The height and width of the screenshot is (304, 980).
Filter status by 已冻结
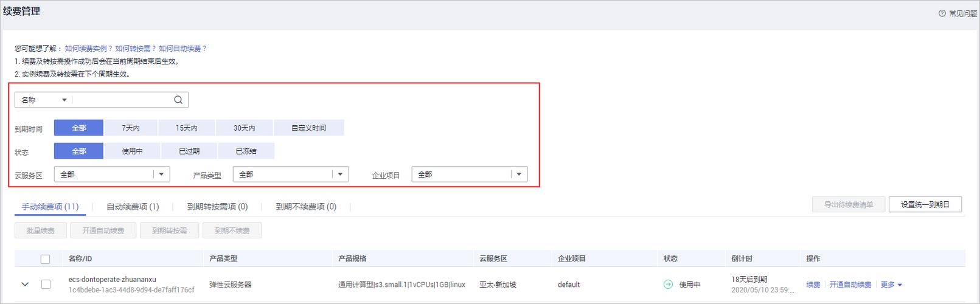tap(246, 151)
